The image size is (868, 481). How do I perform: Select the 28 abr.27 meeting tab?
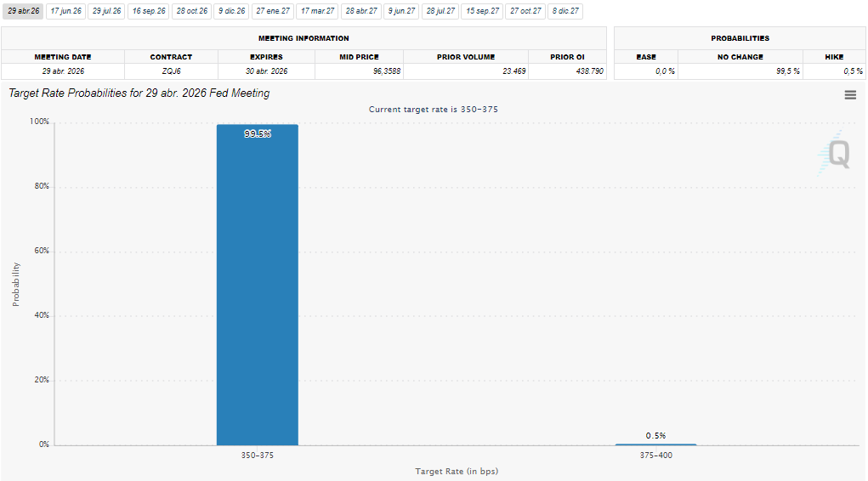click(361, 11)
